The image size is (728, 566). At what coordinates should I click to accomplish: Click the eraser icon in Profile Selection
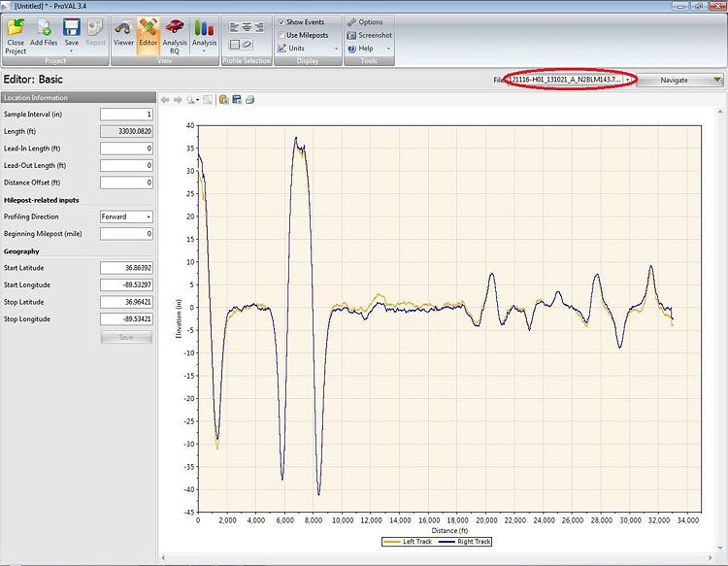tap(248, 45)
